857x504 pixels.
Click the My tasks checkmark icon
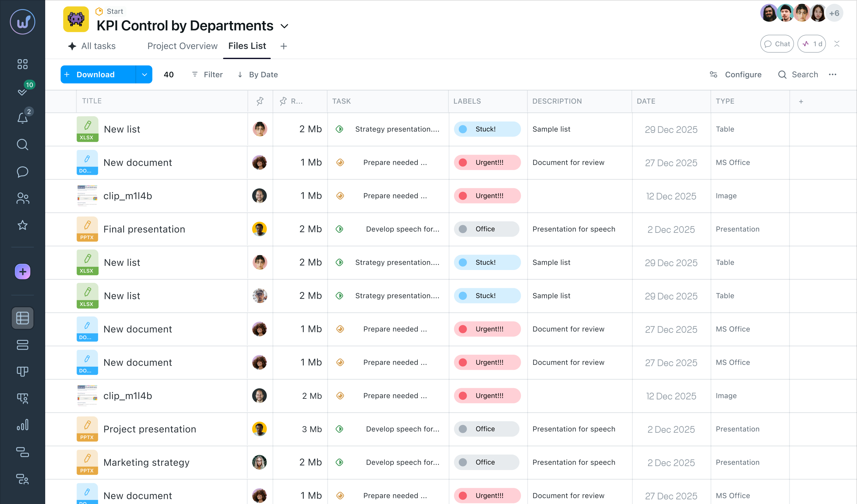[x=22, y=91]
